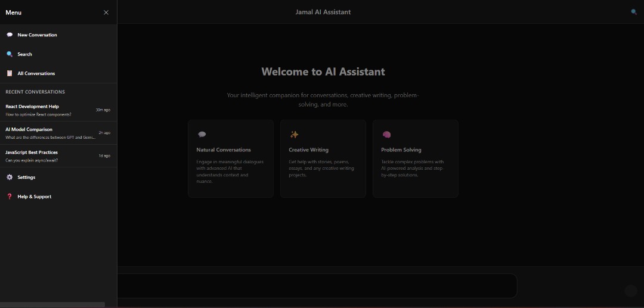Click the speech bubble icon beside New Conversation
Screen dimensions: 644x308
point(10,35)
